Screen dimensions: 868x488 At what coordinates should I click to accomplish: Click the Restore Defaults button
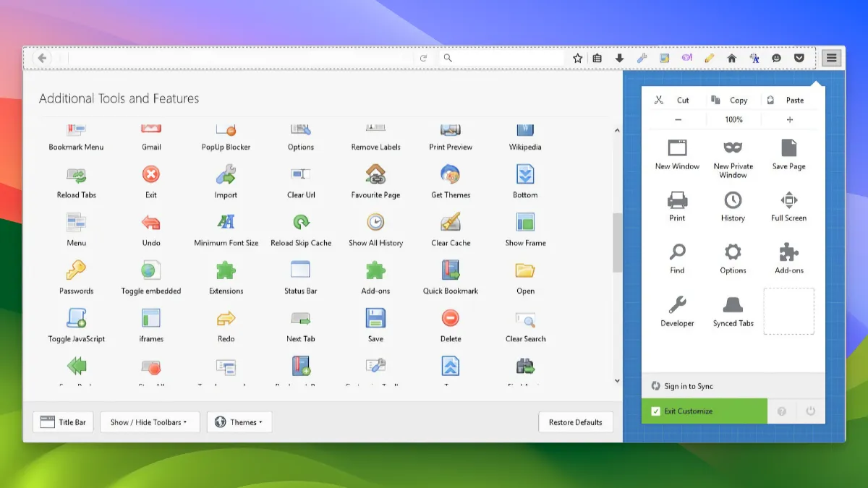click(x=575, y=422)
